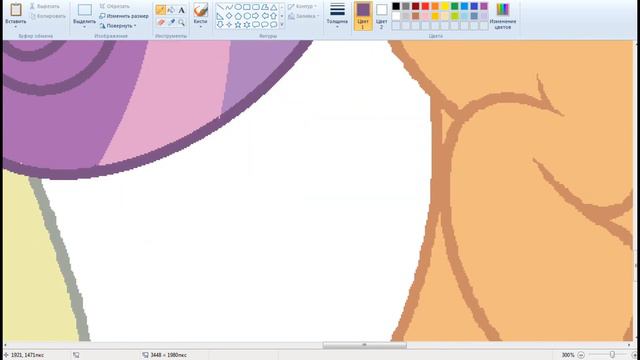Choose the Four-point star shape
This screenshot has width=640, height=360.
coord(229,24)
